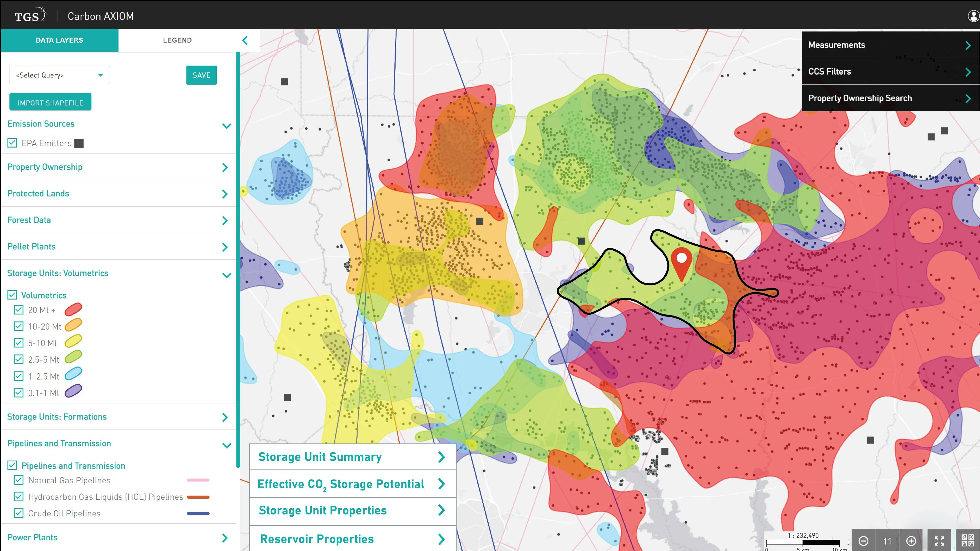Click the SAVE button
Screen dimensions: 980x551
click(x=201, y=75)
